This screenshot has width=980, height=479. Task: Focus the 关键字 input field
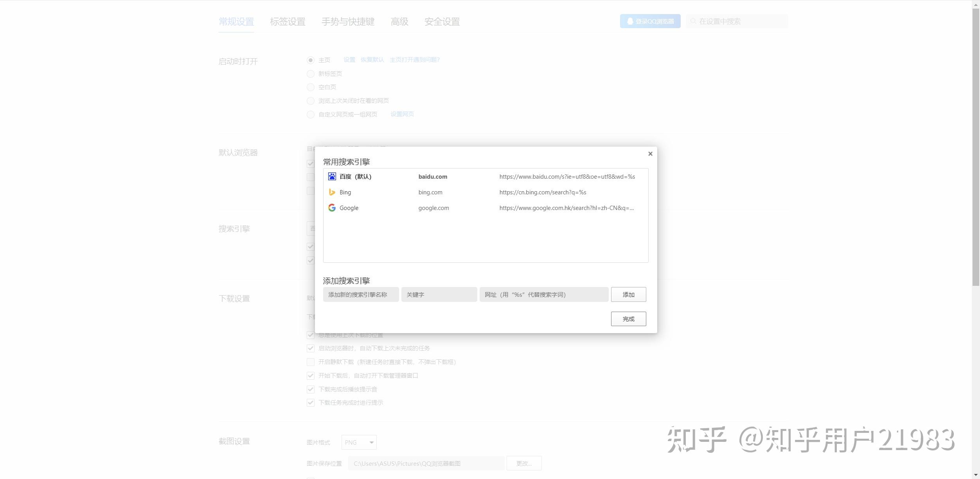coord(439,294)
